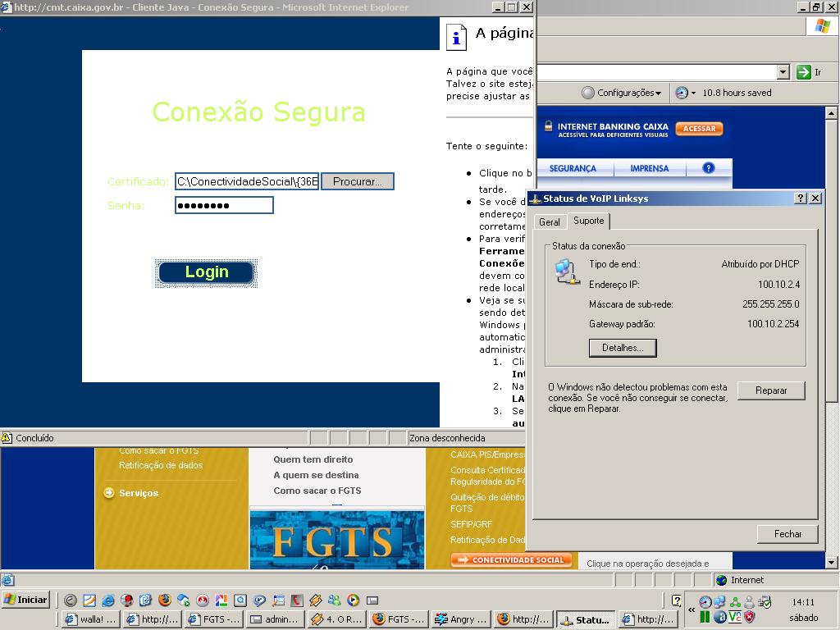The width and height of the screenshot is (840, 630).
Task: Click the Quem tem direito link
Action: pyautogui.click(x=313, y=459)
